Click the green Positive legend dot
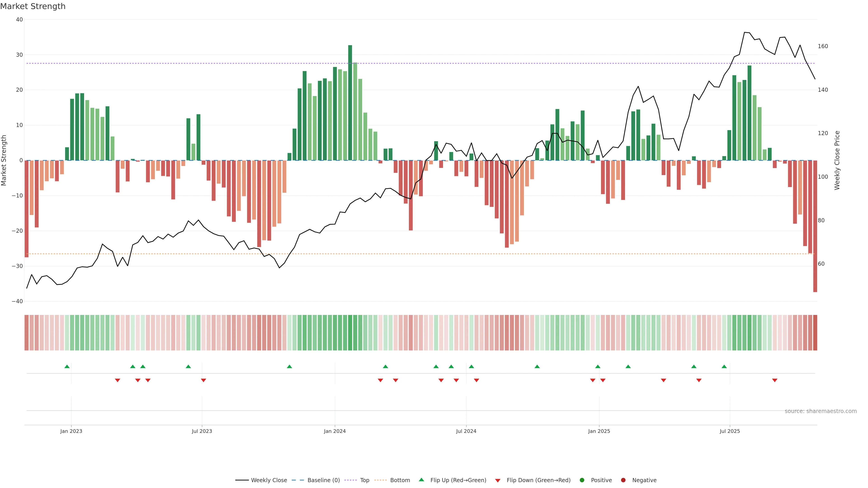 582,480
